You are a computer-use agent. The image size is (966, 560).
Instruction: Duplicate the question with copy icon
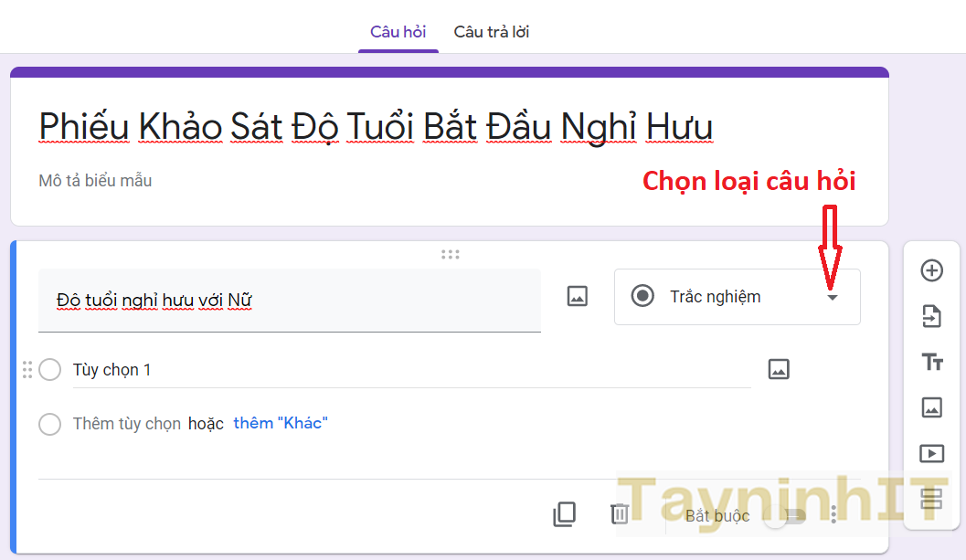coord(565,515)
